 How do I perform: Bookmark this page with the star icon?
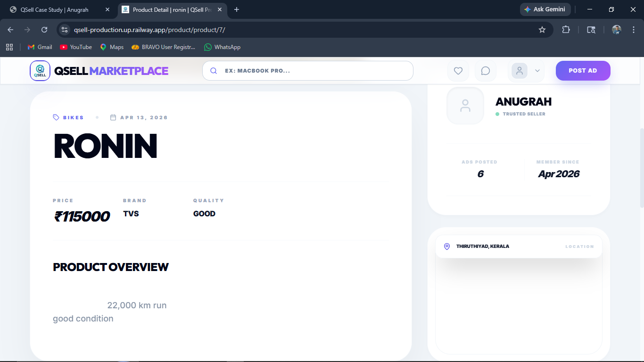(542, 30)
